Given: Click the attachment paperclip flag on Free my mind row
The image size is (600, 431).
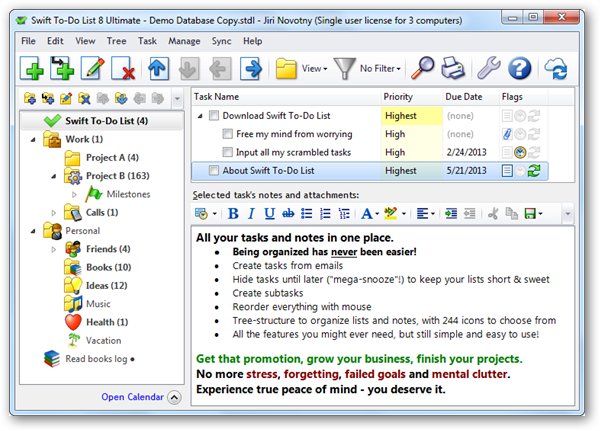Looking at the screenshot, I should [507, 134].
